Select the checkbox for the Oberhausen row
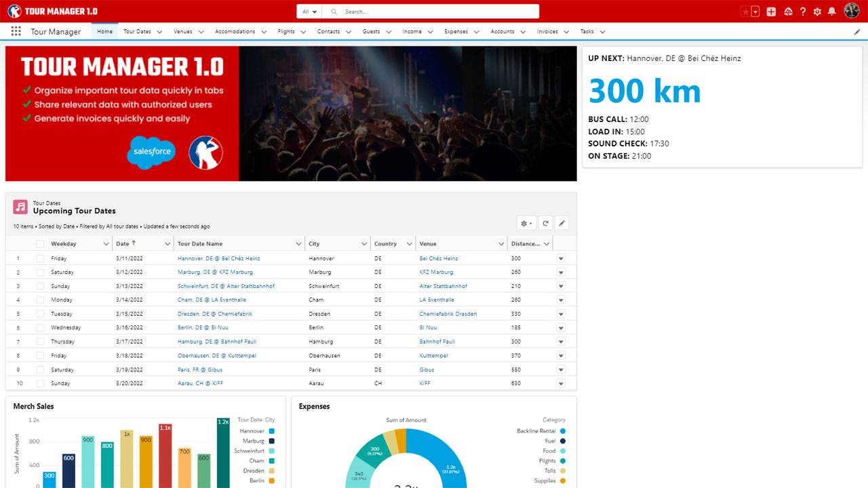This screenshot has width=868, height=488. pyautogui.click(x=40, y=356)
